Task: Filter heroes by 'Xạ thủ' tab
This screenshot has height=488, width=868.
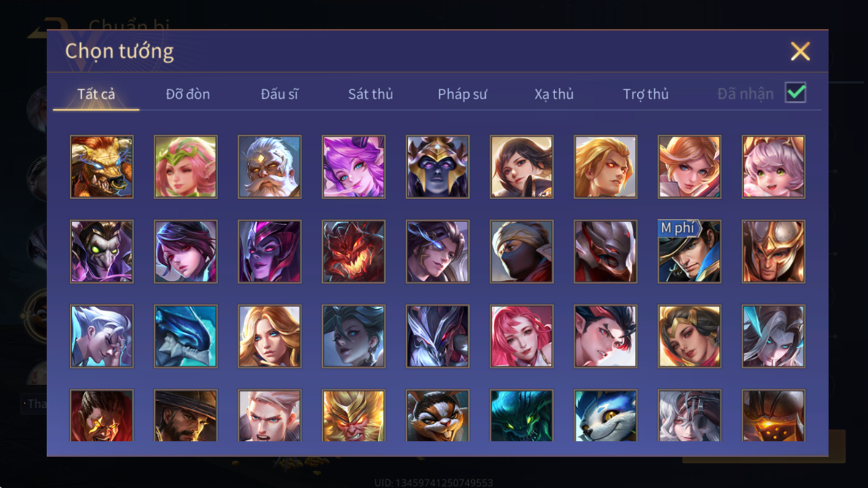Action: [x=554, y=94]
